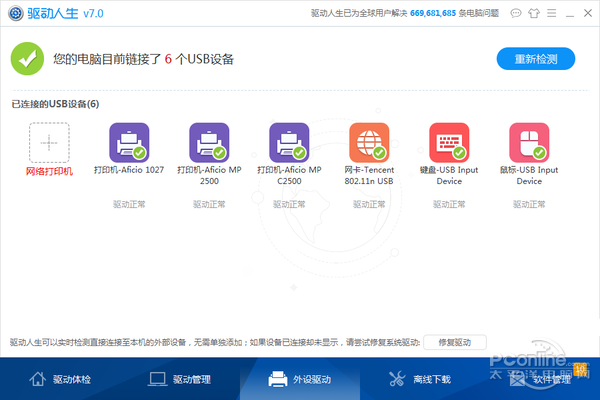Screen dimensions: 600x400
Task: Click the 打印机-Aficio MP 2500 label
Action: (209, 175)
